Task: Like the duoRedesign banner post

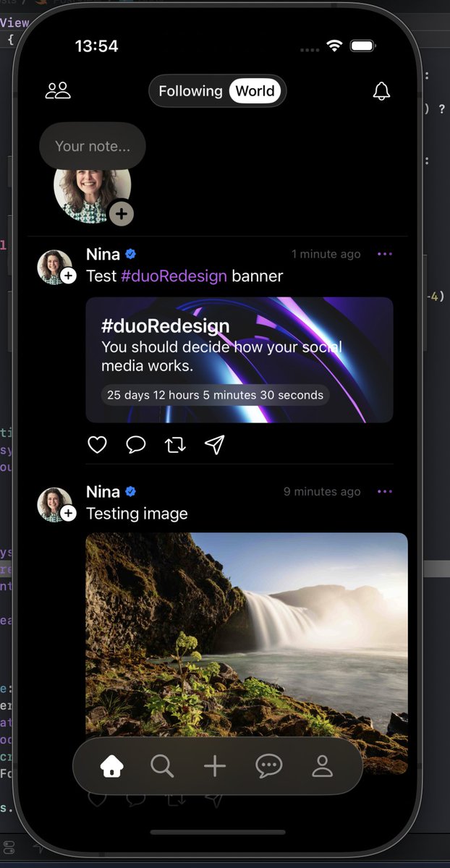Action: click(x=97, y=445)
